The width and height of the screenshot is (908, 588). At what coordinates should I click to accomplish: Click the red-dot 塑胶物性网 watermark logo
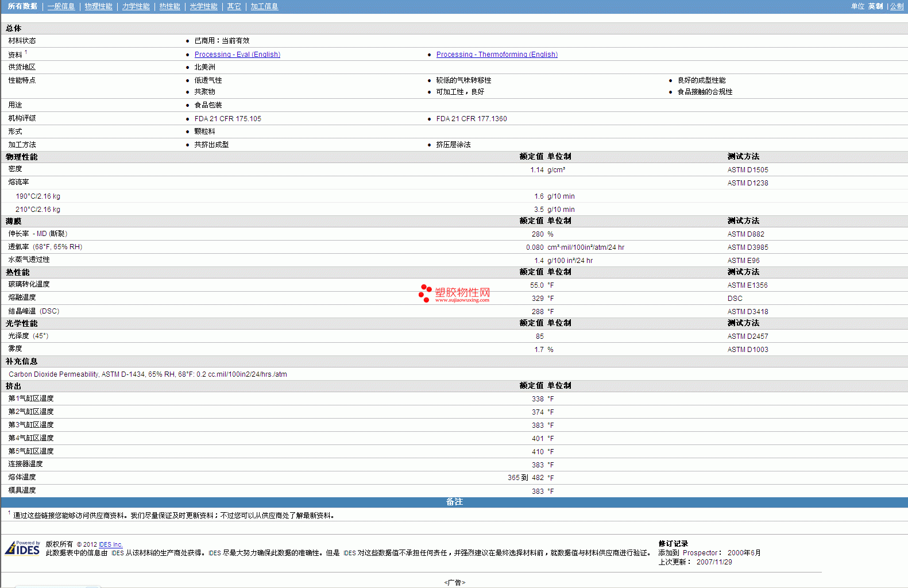[x=454, y=293]
